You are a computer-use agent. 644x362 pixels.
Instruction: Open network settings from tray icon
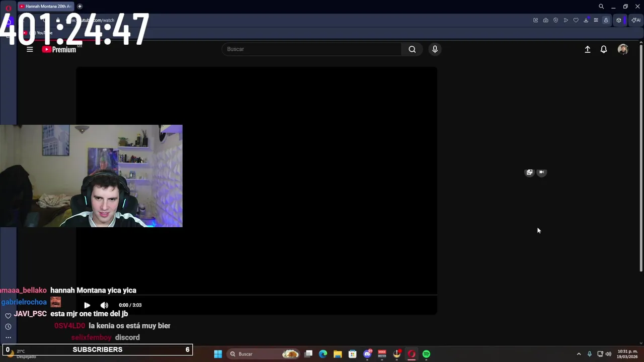pos(600,354)
